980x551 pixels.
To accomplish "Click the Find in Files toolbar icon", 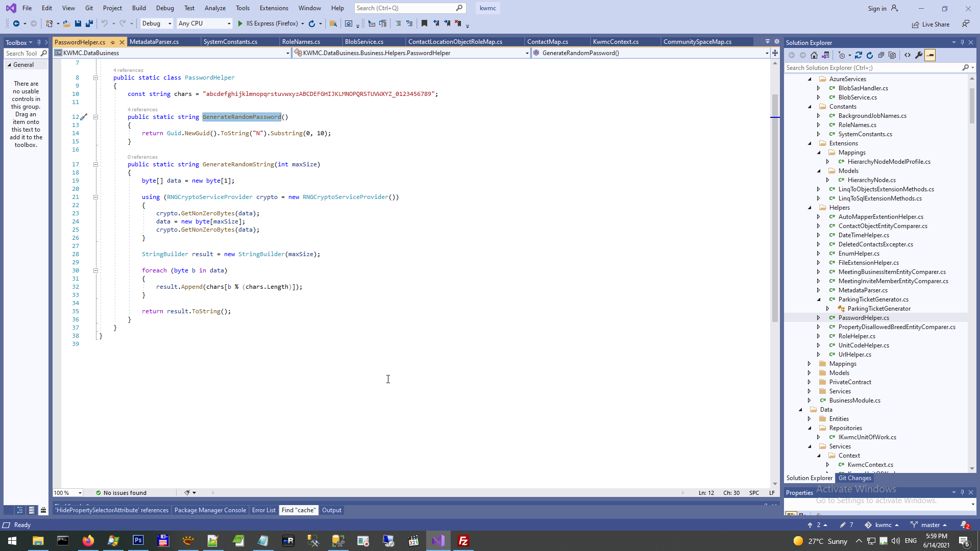I will pyautogui.click(x=333, y=23).
